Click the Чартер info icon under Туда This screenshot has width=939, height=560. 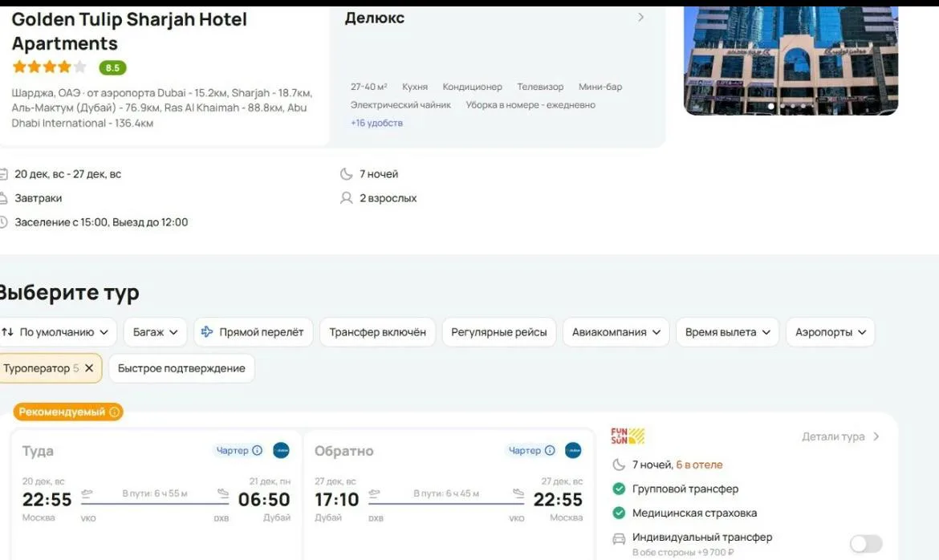coord(257,450)
